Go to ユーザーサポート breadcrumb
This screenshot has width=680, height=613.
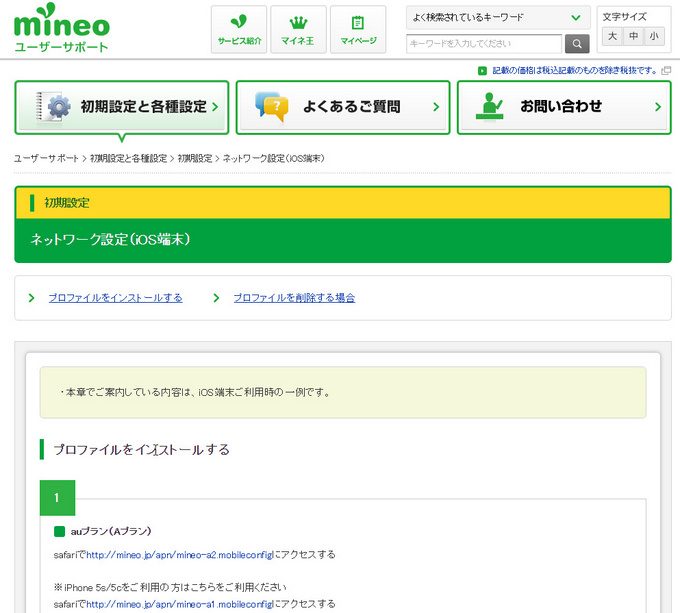(x=46, y=158)
